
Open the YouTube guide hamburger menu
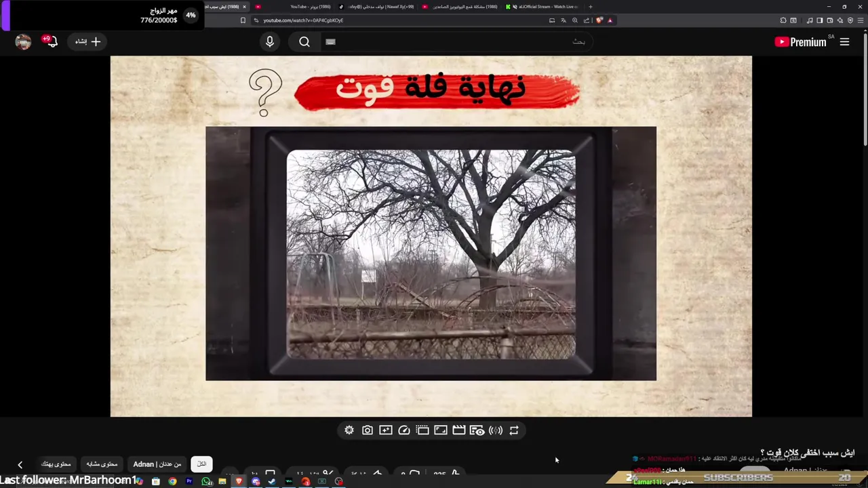pyautogui.click(x=844, y=42)
